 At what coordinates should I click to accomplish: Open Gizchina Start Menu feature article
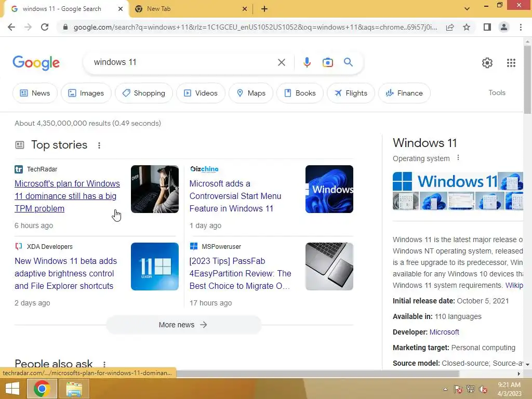(x=235, y=196)
